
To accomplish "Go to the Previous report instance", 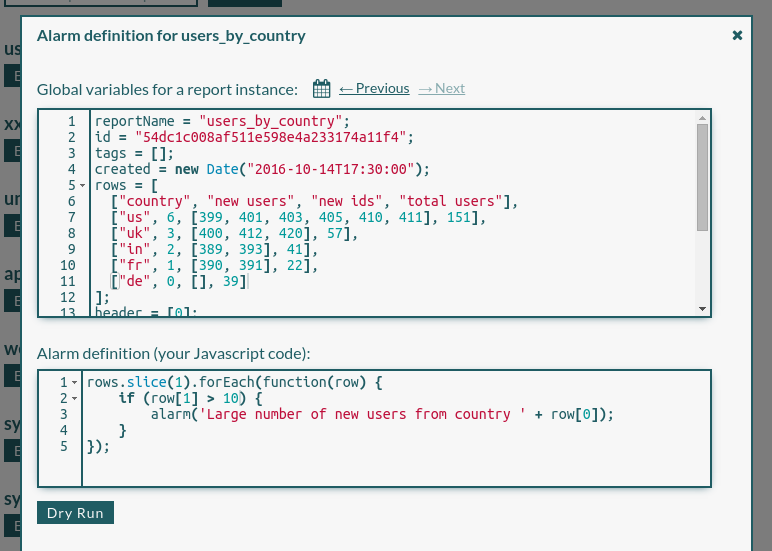I will pos(374,89).
